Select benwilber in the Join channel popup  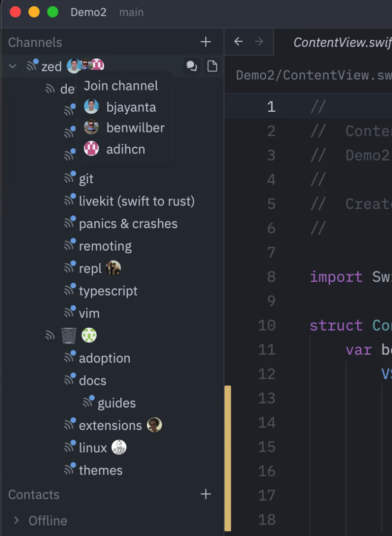coord(135,128)
